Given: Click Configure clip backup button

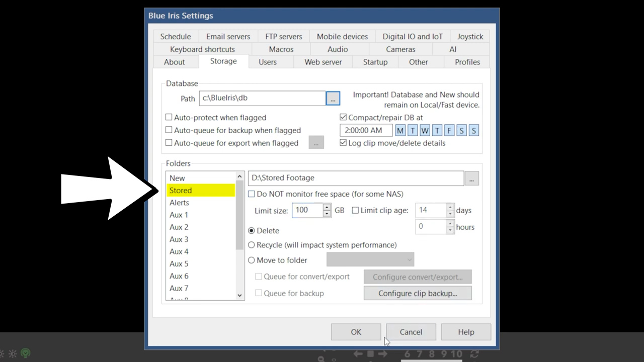Looking at the screenshot, I should pyautogui.click(x=418, y=293).
